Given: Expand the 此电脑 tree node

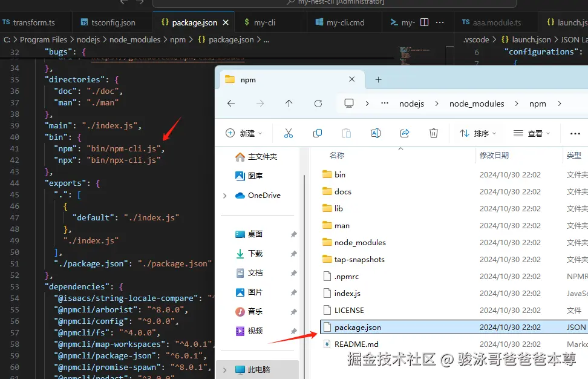Looking at the screenshot, I should tap(224, 370).
